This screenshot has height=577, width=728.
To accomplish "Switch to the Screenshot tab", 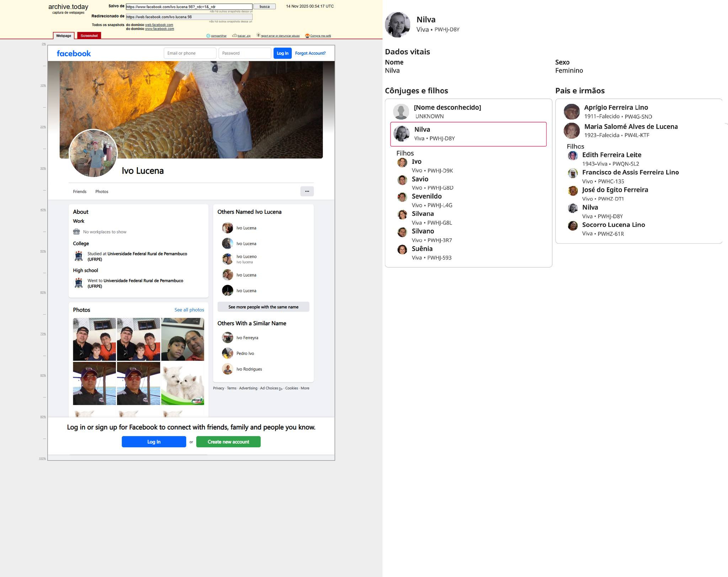I will [x=89, y=36].
